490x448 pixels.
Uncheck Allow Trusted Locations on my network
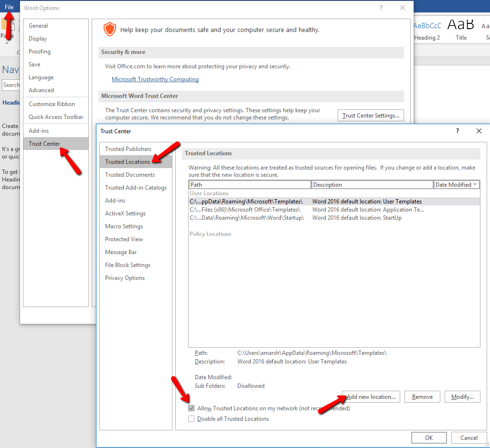coord(191,408)
